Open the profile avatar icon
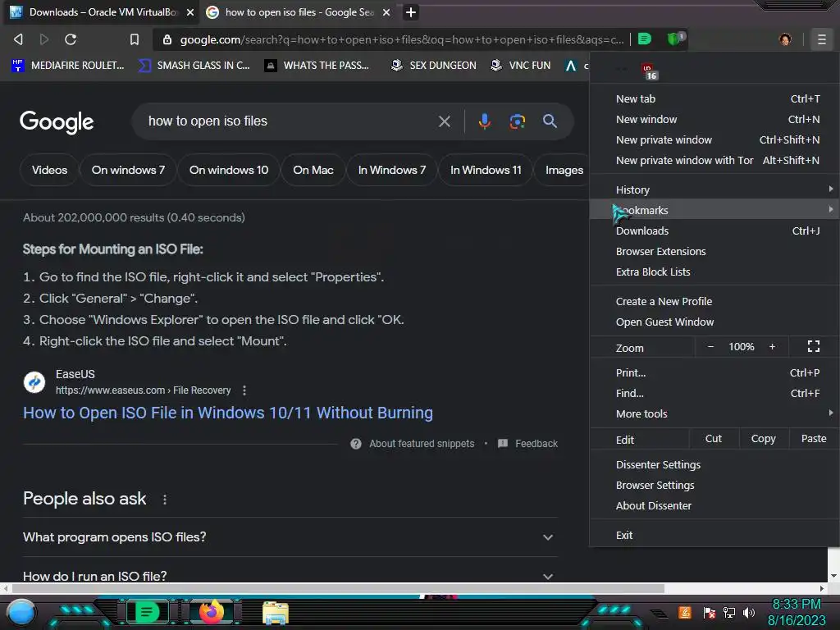The width and height of the screenshot is (840, 630). [x=785, y=39]
